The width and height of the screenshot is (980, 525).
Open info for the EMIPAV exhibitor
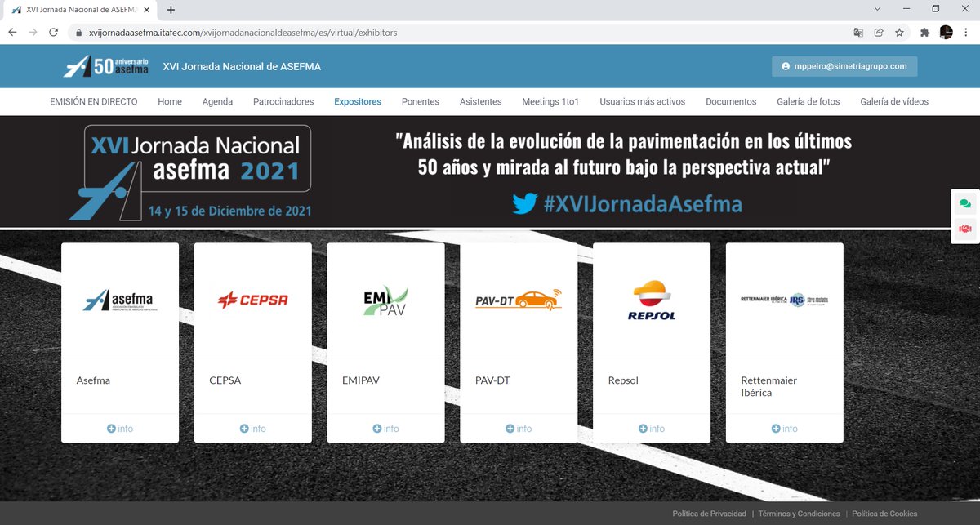pyautogui.click(x=386, y=429)
